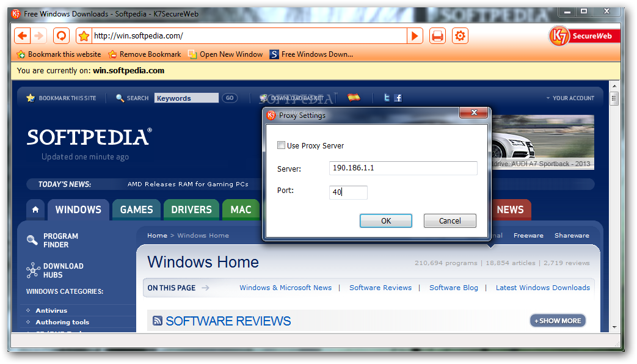Click the Go arrow after the address bar
The image size is (637, 364).
415,36
